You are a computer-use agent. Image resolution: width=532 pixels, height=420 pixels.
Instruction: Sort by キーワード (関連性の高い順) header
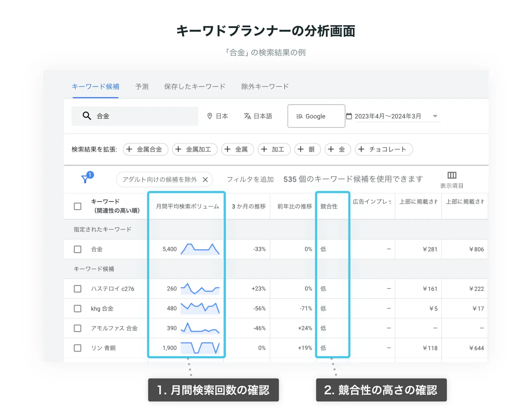115,206
